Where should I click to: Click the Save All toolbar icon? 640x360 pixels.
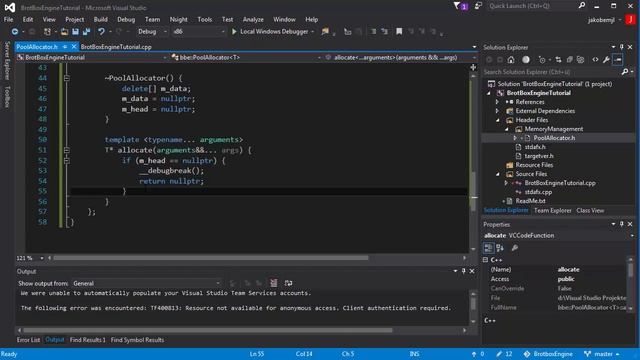(x=86, y=31)
